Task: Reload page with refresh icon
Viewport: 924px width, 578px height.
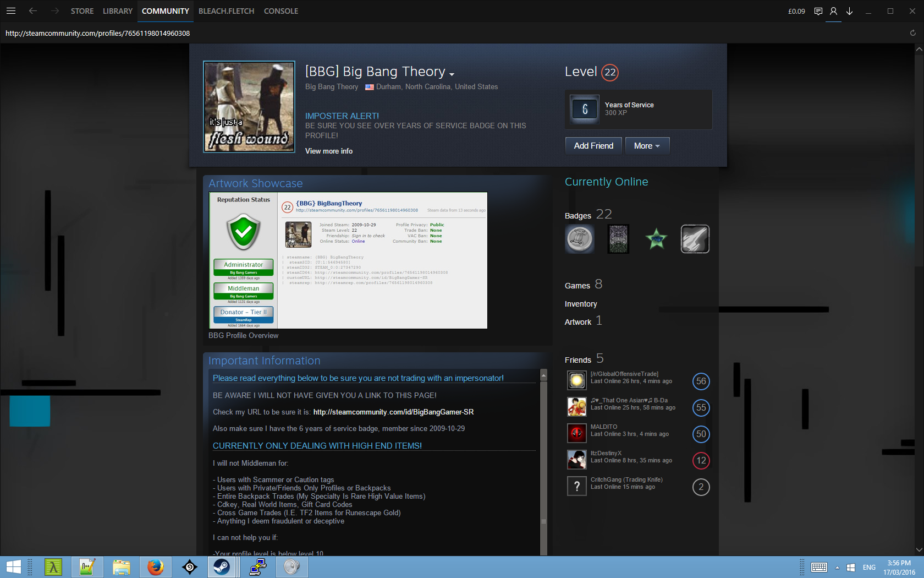Action: coord(913,33)
